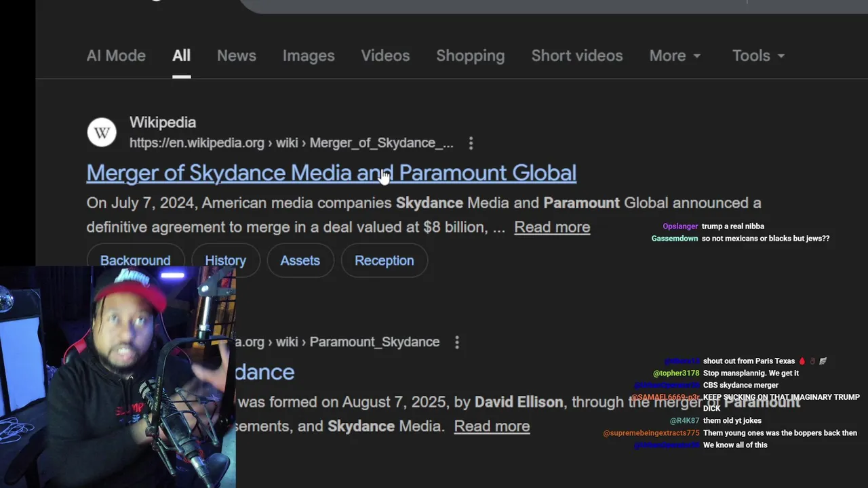Image resolution: width=868 pixels, height=488 pixels.
Task: Click the Paramount_Skydance URL breadcrumb
Action: 338,342
